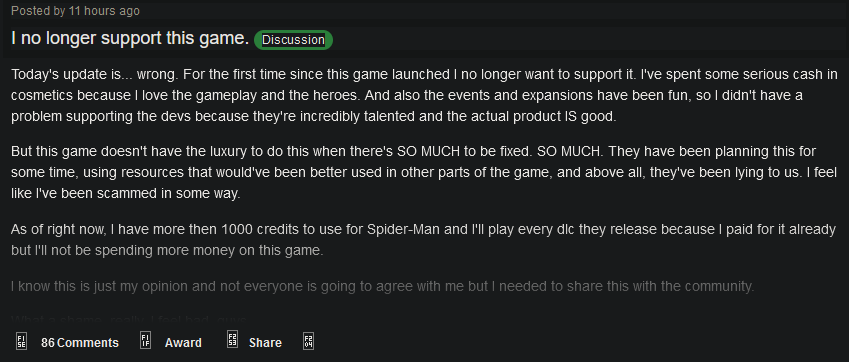Click the share icon before Share
This screenshot has width=849, height=362.
point(232,340)
